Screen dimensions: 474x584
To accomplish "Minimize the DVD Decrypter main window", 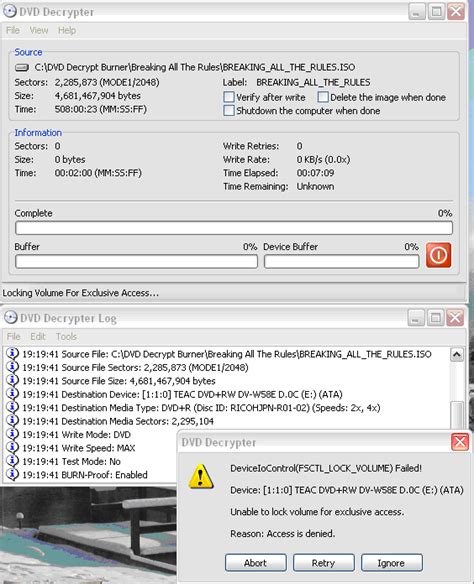I will [x=417, y=12].
